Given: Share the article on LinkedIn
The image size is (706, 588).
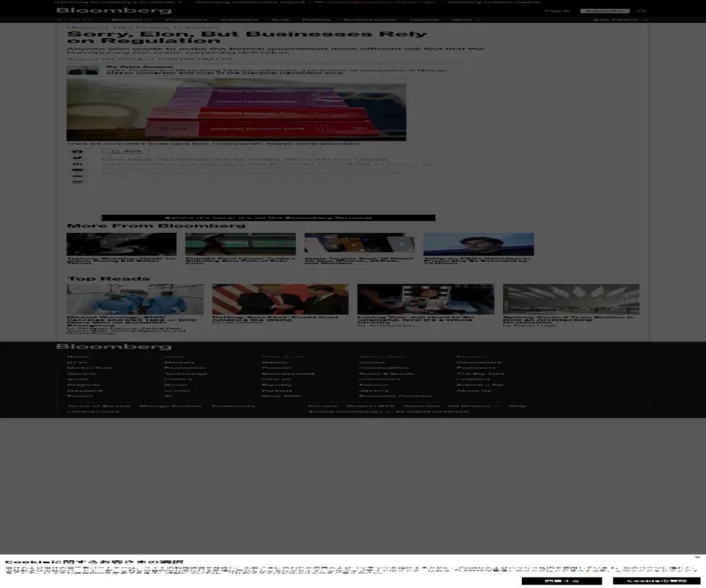Looking at the screenshot, I should coord(78,163).
